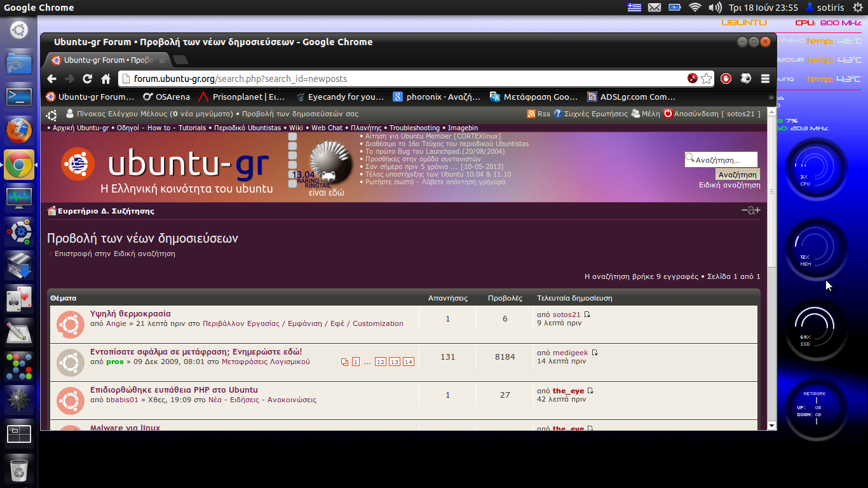Open the Wi-Fi network indicator
This screenshot has width=868, height=488.
[x=695, y=8]
